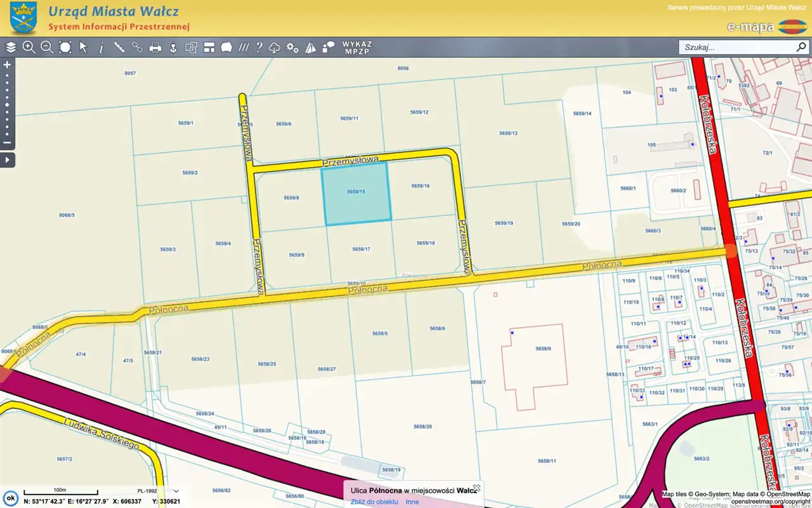Open the map layers panel
This screenshot has height=508, width=812.
(x=11, y=47)
